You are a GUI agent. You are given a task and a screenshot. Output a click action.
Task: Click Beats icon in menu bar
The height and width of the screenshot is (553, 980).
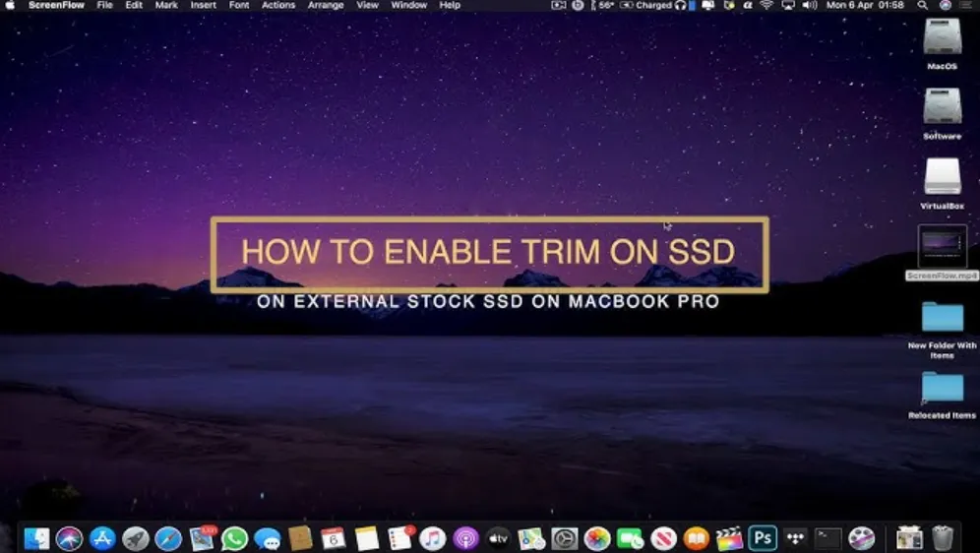(578, 5)
